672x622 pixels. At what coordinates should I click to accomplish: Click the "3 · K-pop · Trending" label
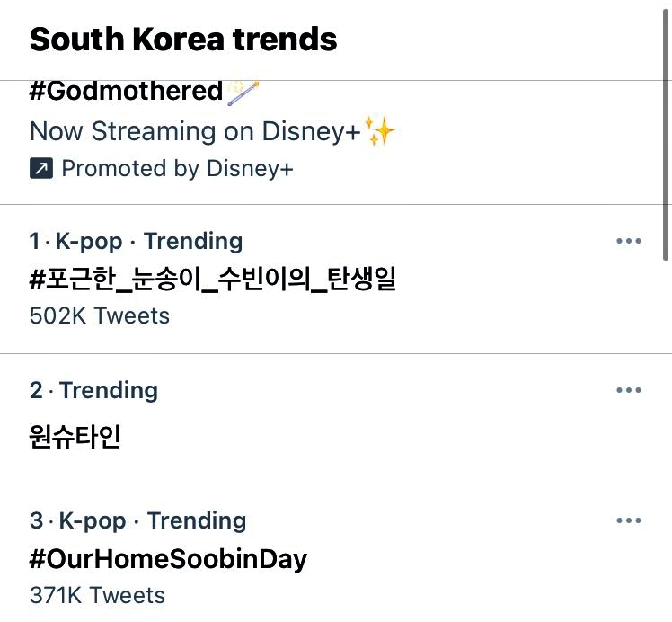(x=137, y=520)
